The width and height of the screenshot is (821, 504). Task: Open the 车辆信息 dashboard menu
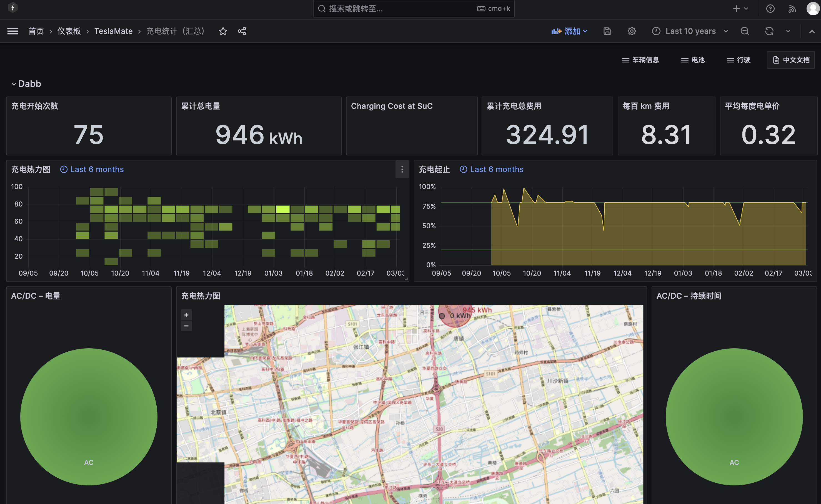click(x=640, y=60)
